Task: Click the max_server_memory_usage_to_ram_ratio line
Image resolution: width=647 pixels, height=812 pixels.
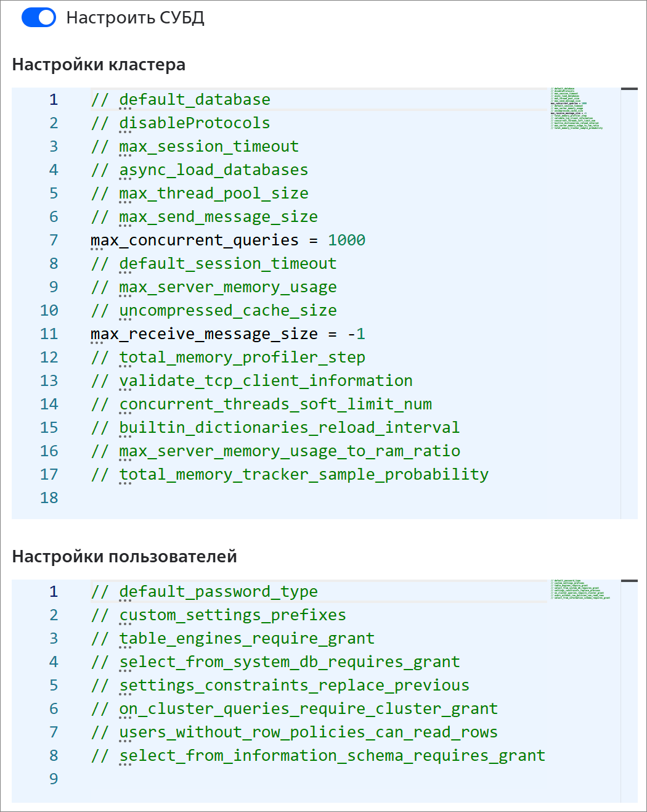Action: point(289,451)
